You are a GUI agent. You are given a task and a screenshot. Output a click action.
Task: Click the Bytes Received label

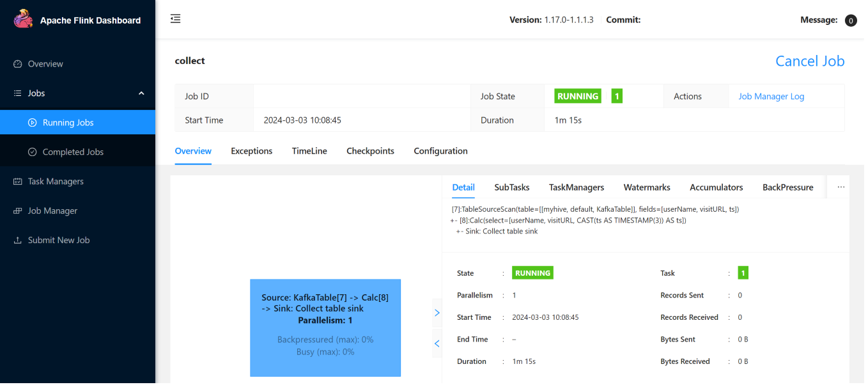click(685, 361)
